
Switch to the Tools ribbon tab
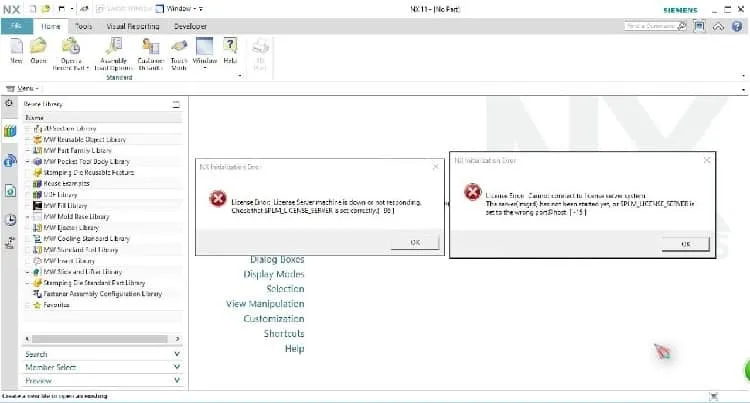tap(83, 26)
